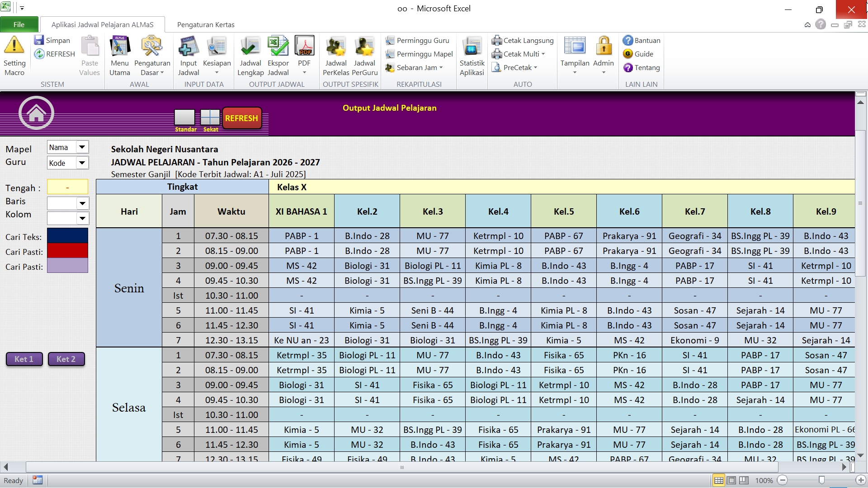The width and height of the screenshot is (868, 488).
Task: Switch to Sekat grid view toggle
Action: [x=210, y=117]
